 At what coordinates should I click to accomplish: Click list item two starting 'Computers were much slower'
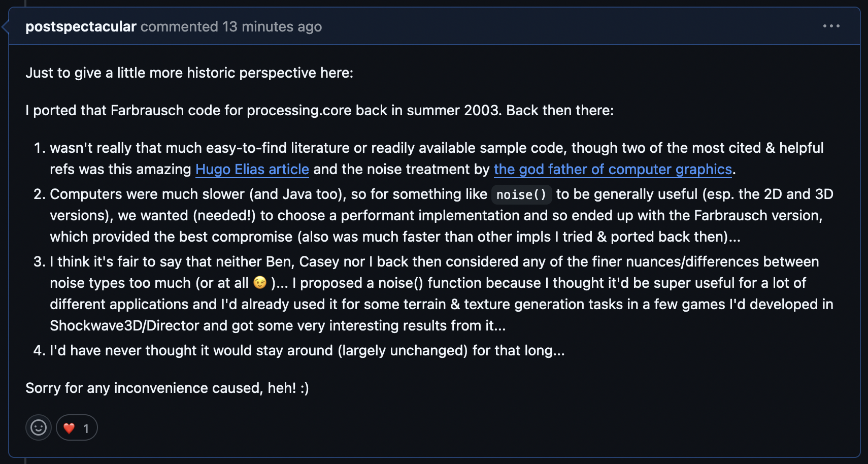(x=442, y=215)
